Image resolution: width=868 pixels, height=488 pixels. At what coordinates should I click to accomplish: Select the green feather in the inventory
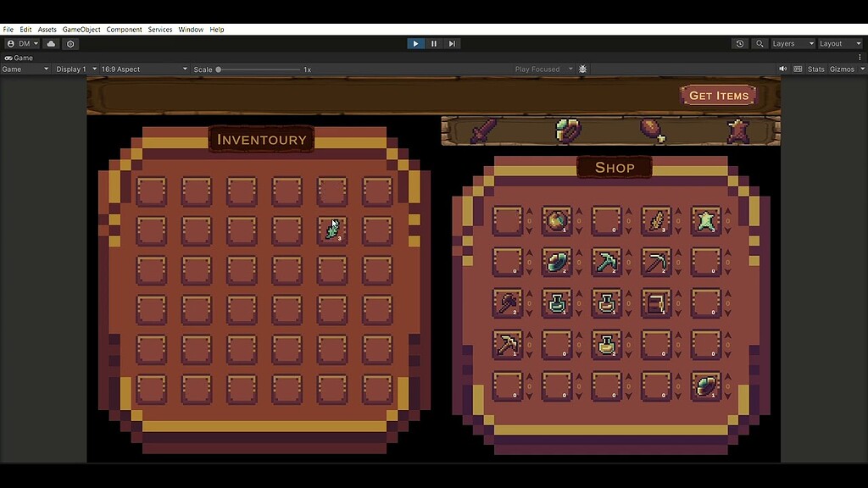tap(331, 229)
